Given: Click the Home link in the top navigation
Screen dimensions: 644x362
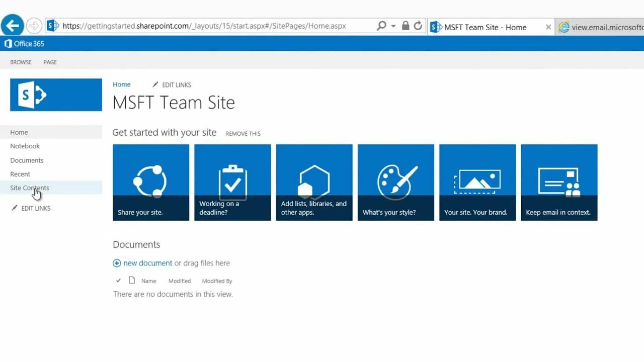Looking at the screenshot, I should click(121, 84).
